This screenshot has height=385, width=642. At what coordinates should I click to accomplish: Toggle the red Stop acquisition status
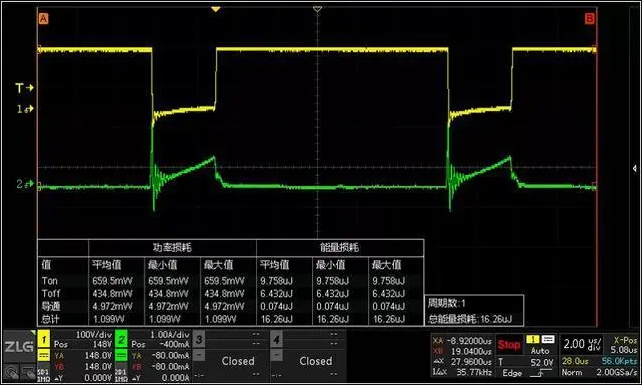click(x=509, y=345)
